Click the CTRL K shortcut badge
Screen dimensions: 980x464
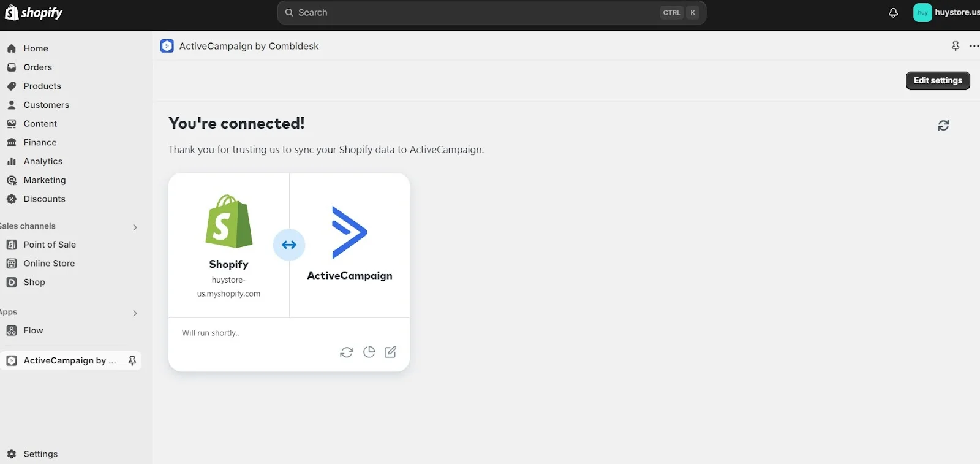coord(680,12)
